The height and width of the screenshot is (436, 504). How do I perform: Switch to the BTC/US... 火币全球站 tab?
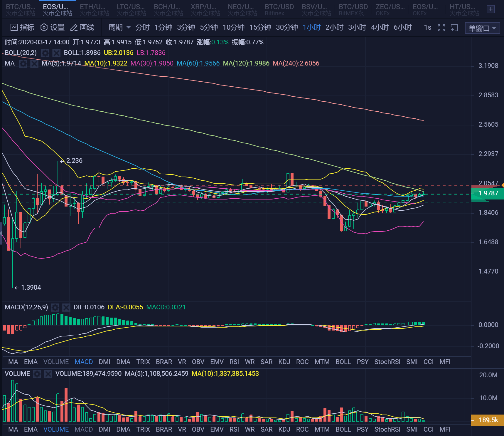21,9
